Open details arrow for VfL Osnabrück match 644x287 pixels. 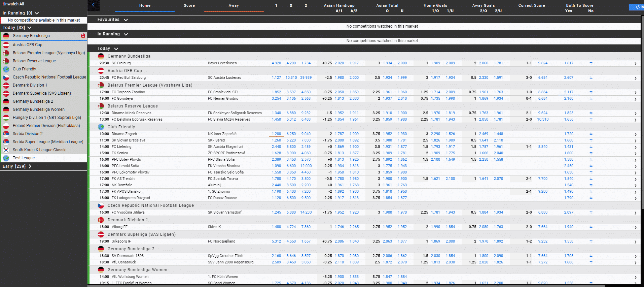click(635, 263)
